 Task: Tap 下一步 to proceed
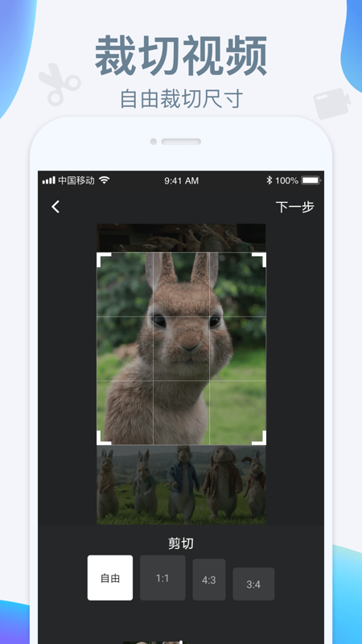point(294,207)
